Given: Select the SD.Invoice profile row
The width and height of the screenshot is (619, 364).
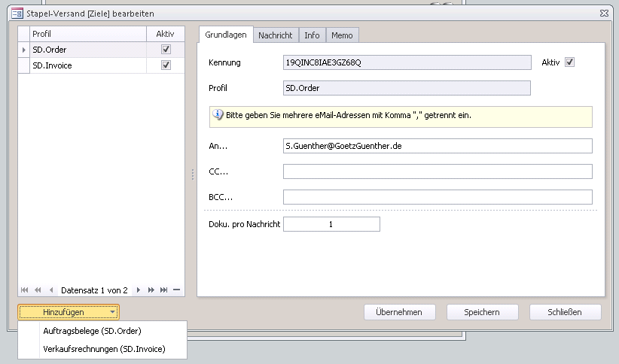Looking at the screenshot, I should coord(87,65).
